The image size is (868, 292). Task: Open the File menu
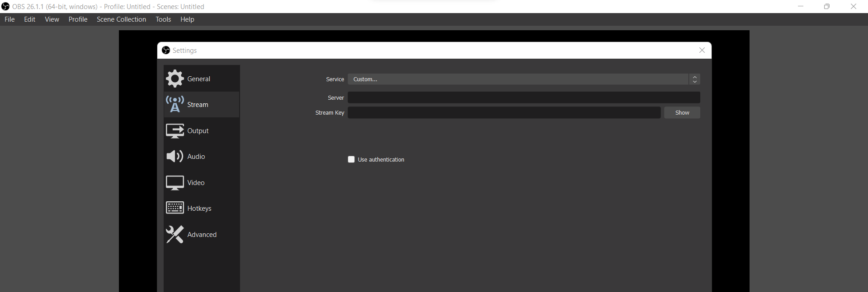(9, 19)
